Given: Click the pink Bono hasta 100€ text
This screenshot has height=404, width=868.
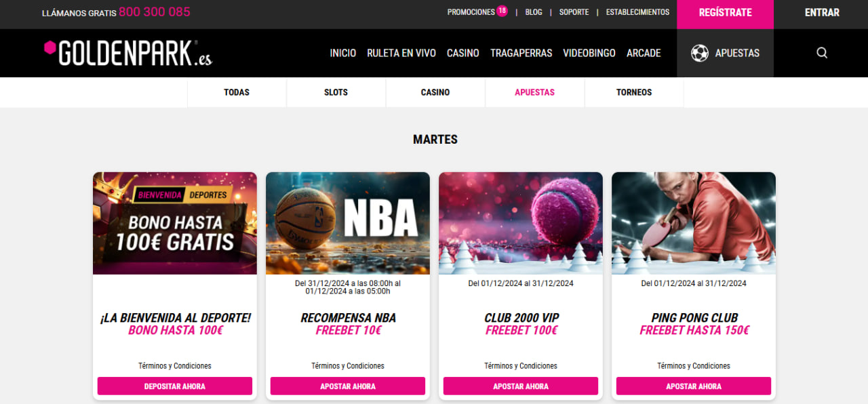Looking at the screenshot, I should [176, 331].
